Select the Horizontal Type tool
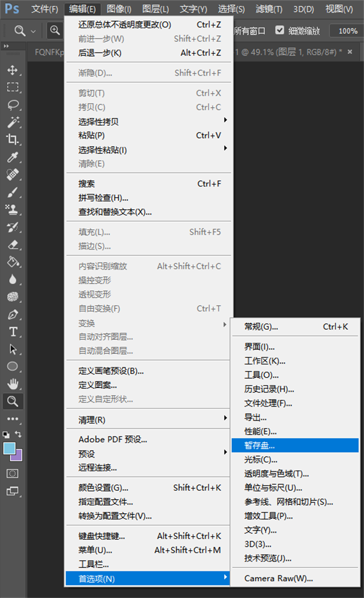The image size is (364, 598). pyautogui.click(x=13, y=332)
